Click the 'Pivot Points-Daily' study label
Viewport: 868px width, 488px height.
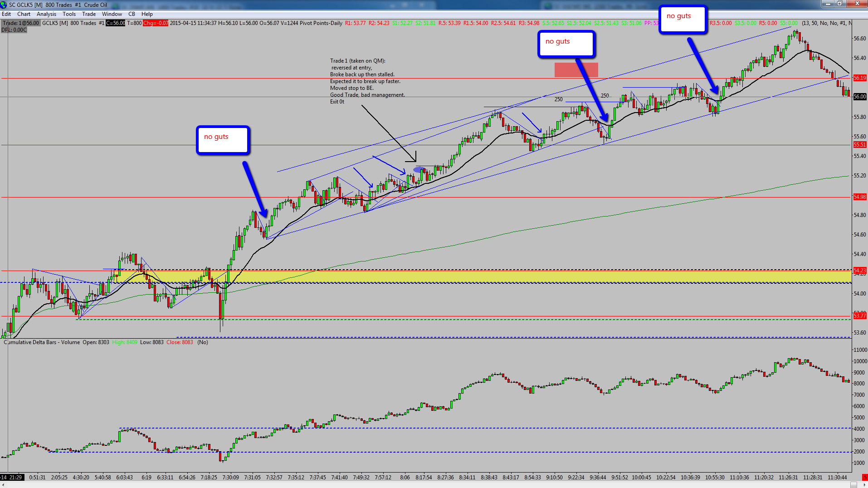321,23
